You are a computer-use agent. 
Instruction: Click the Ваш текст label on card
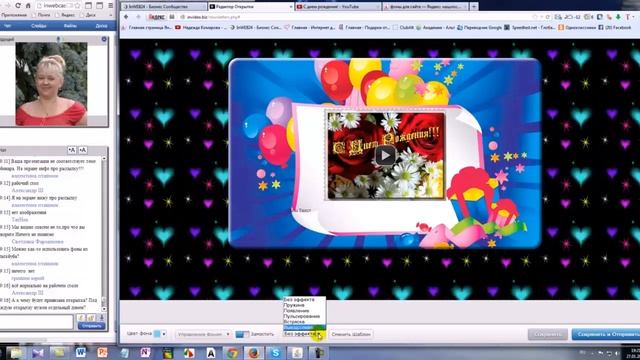(x=301, y=210)
